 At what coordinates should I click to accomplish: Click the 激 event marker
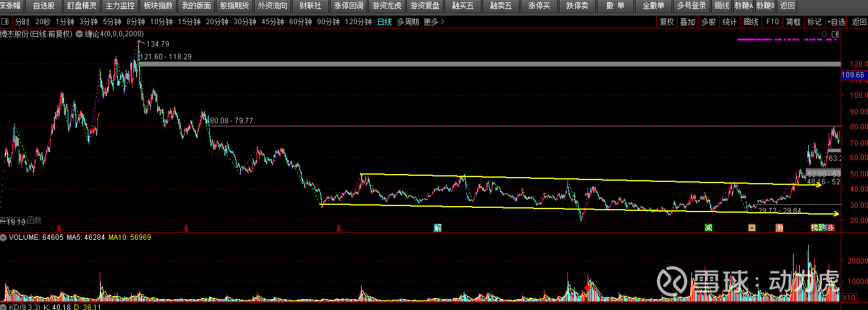coord(780,228)
